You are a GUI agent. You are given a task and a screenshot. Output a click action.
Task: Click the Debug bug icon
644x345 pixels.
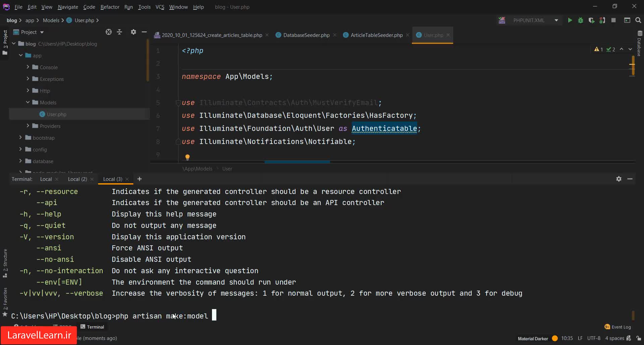580,20
